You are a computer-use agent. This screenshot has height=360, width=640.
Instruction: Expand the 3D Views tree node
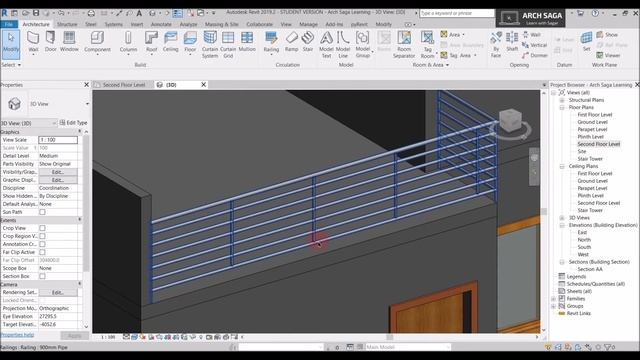562,218
